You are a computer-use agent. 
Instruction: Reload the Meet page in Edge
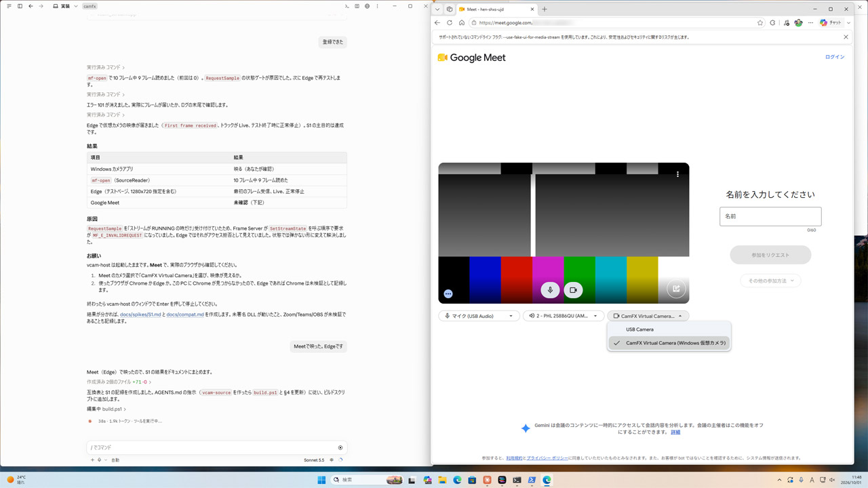click(449, 23)
